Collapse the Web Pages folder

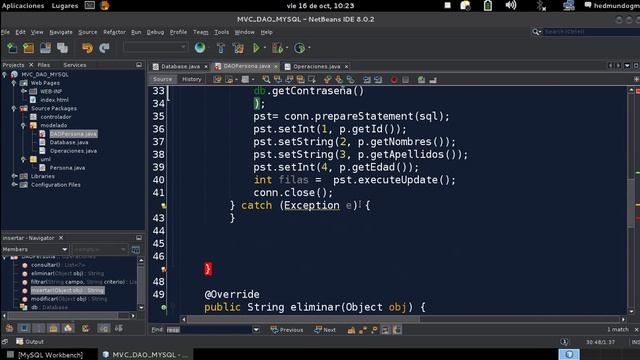tap(14, 83)
